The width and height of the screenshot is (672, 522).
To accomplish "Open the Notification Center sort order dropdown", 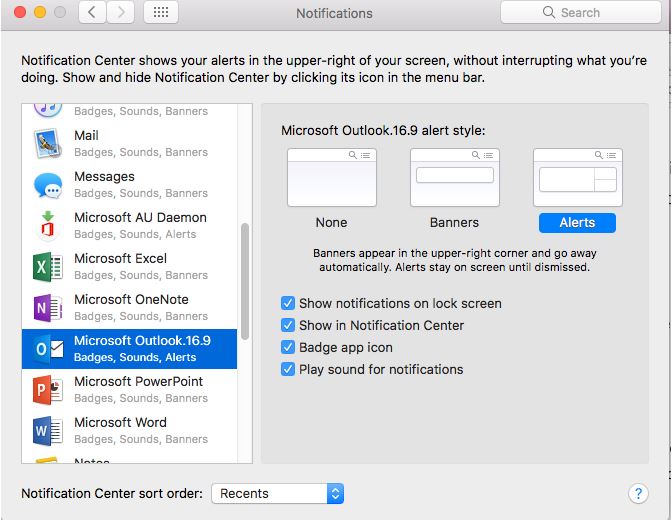I will coord(278,494).
